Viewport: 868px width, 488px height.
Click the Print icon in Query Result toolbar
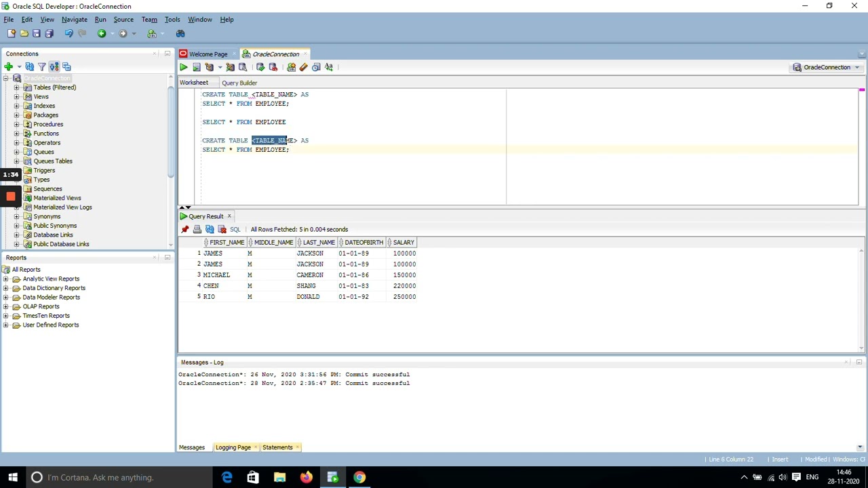(x=197, y=230)
